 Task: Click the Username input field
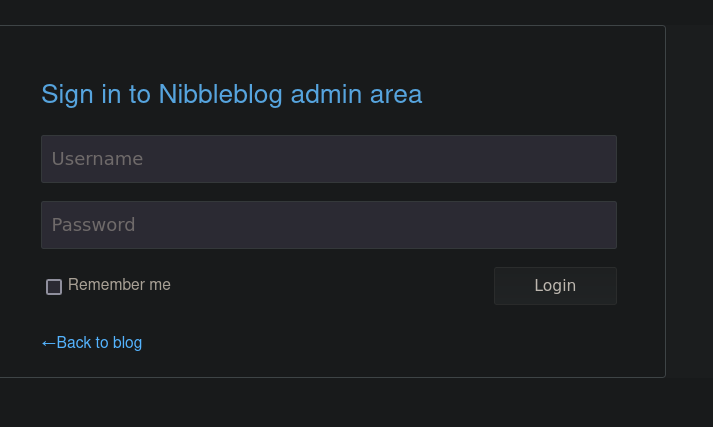pos(329,159)
